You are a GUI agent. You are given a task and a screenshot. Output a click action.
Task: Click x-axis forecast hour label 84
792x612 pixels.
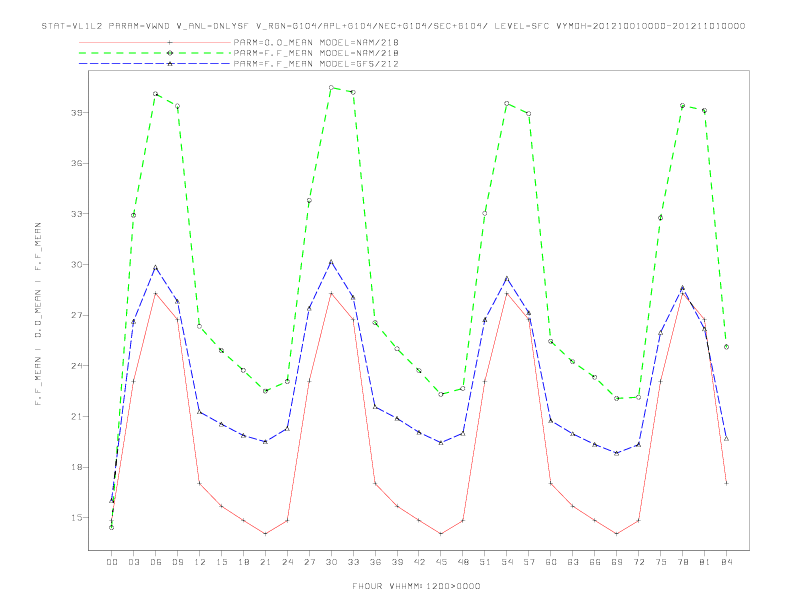[726, 562]
